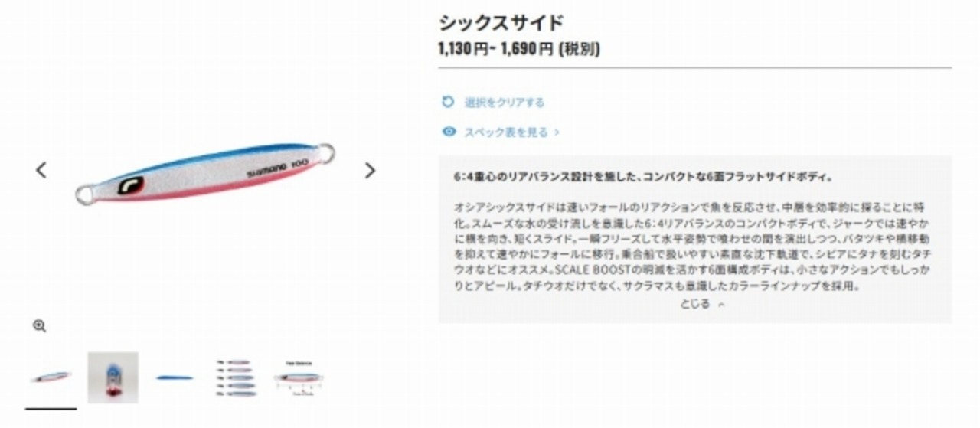Screen dimensions: 980x428
Task: Click the up caret next to とじる
Action: point(721,304)
